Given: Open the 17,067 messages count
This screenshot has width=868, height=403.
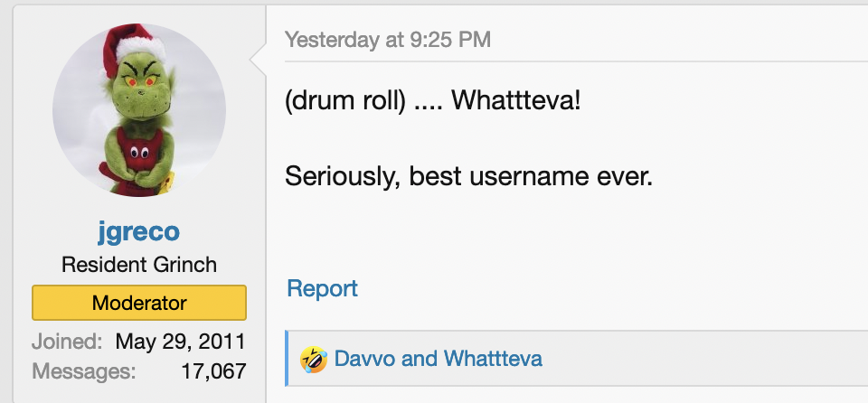Looking at the screenshot, I should (x=213, y=370).
